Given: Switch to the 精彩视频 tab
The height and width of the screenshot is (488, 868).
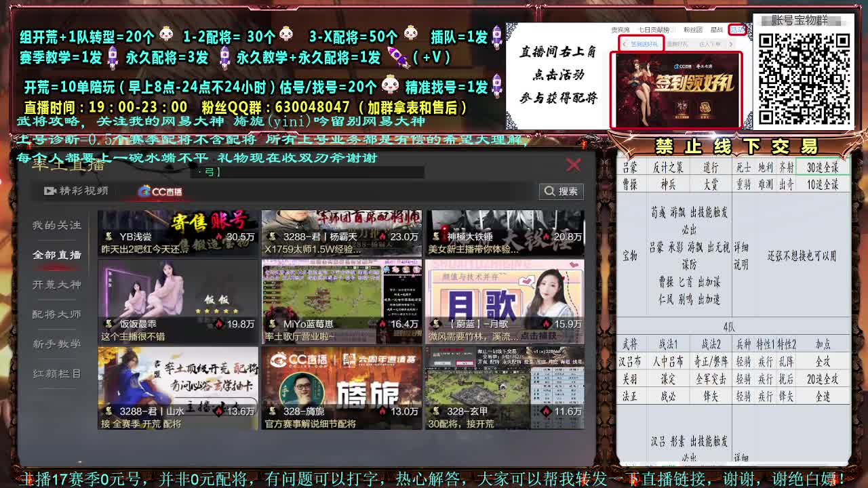Looking at the screenshot, I should coord(76,191).
